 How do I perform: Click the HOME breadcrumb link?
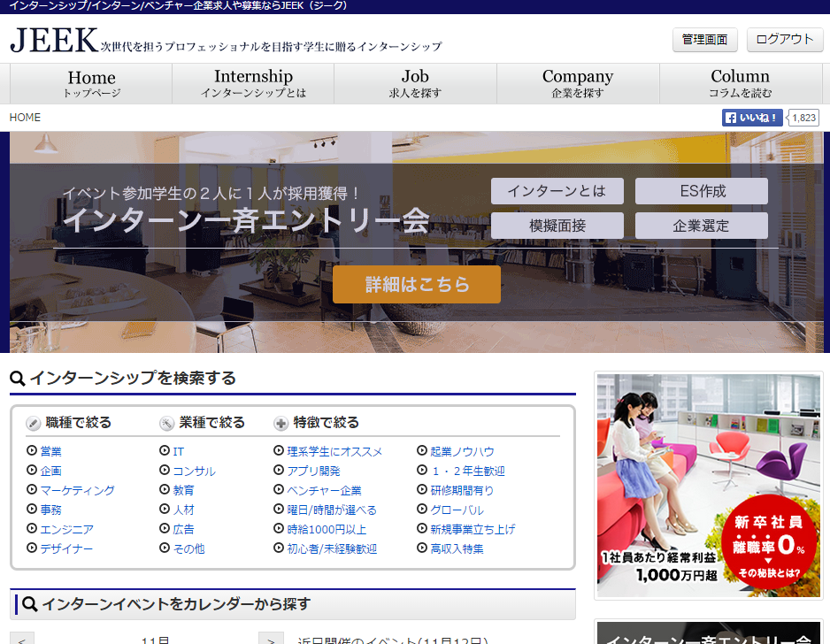click(25, 117)
